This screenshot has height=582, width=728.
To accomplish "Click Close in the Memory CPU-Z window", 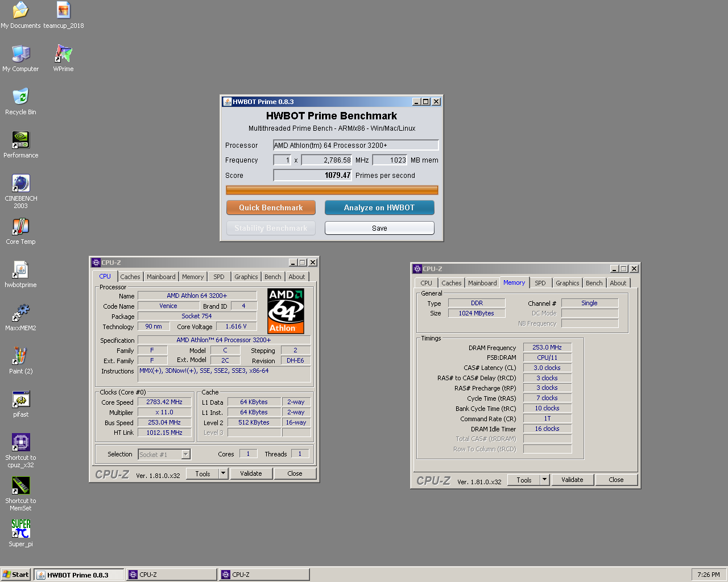I will (x=616, y=480).
